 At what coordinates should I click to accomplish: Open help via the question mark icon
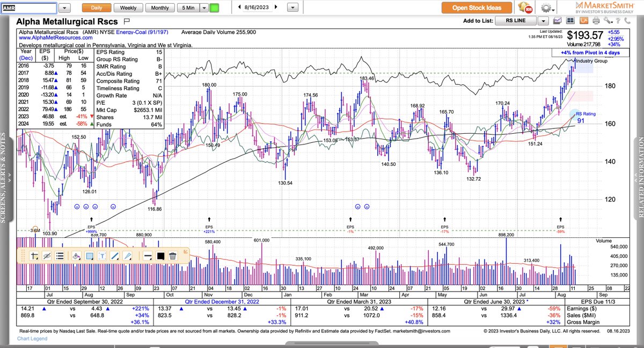(618, 21)
